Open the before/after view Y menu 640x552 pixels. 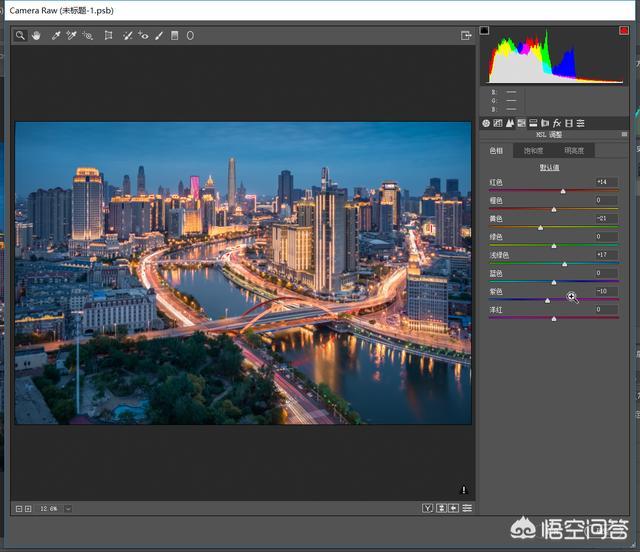click(428, 508)
